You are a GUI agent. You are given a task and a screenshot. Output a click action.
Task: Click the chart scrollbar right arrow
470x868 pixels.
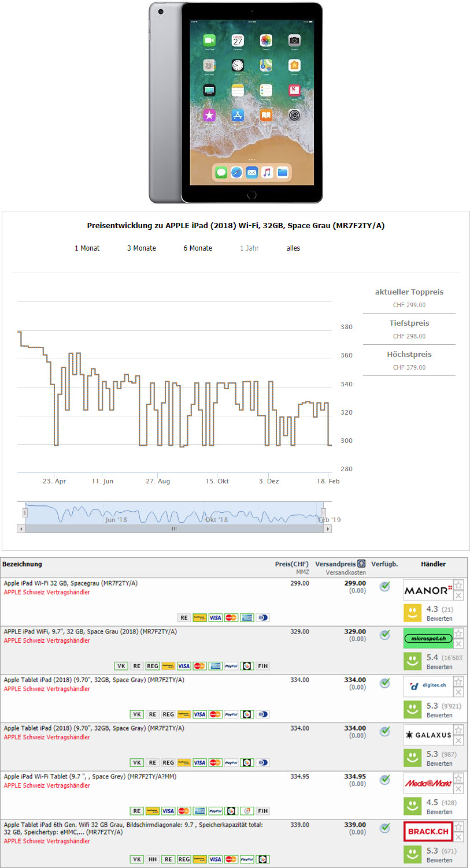click(328, 528)
